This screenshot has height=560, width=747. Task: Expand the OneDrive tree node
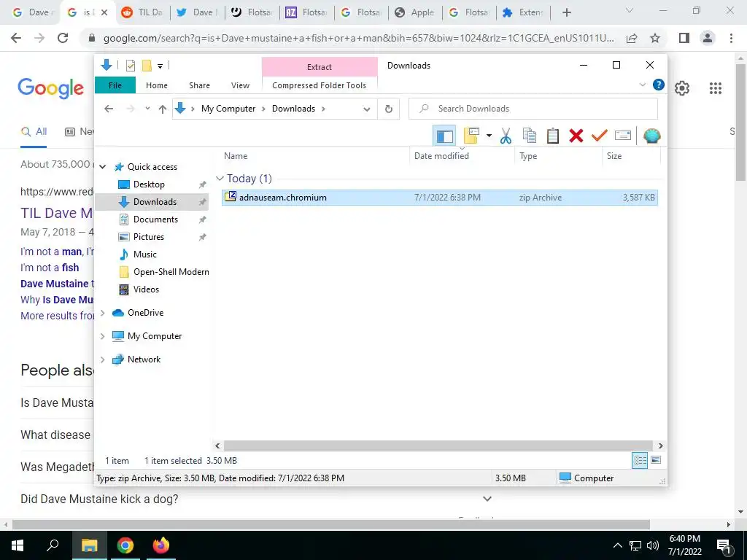(x=102, y=313)
